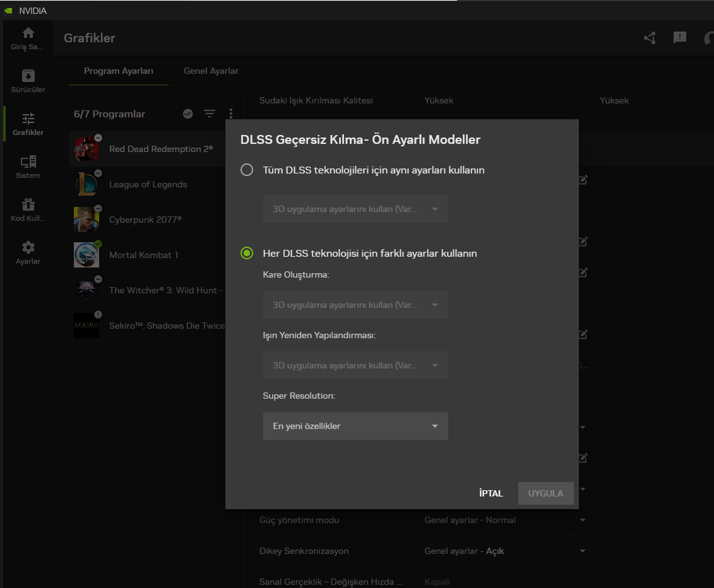Open the Giriş Sayfası home icon
Image resolution: width=714 pixels, height=588 pixels.
click(28, 33)
